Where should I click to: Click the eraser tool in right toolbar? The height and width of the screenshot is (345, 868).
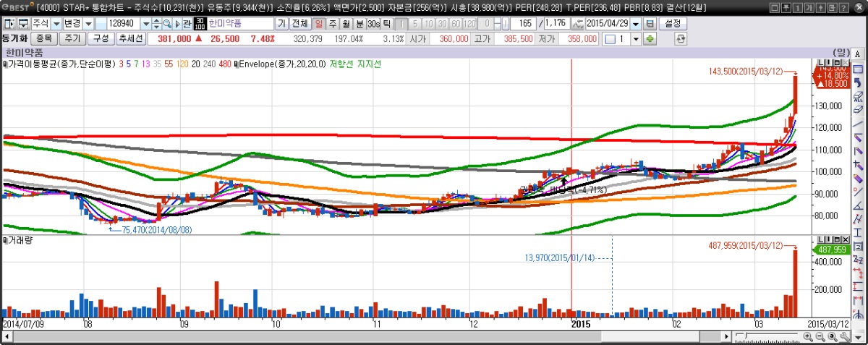click(x=858, y=109)
